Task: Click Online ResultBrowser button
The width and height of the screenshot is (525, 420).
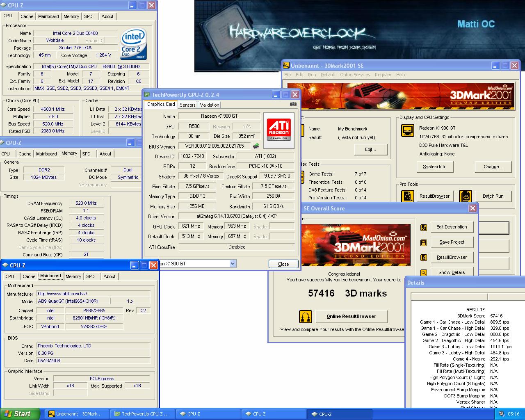Action: [351, 316]
